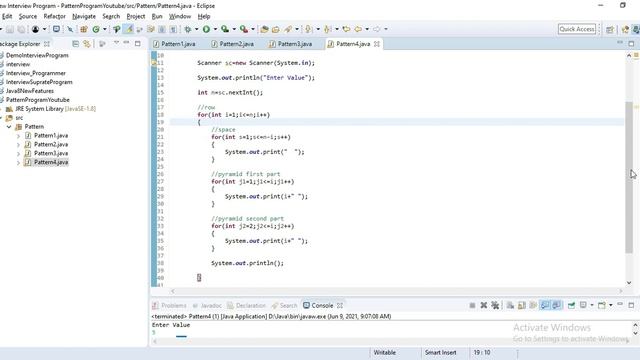Click the New Java Package icon

(84, 29)
